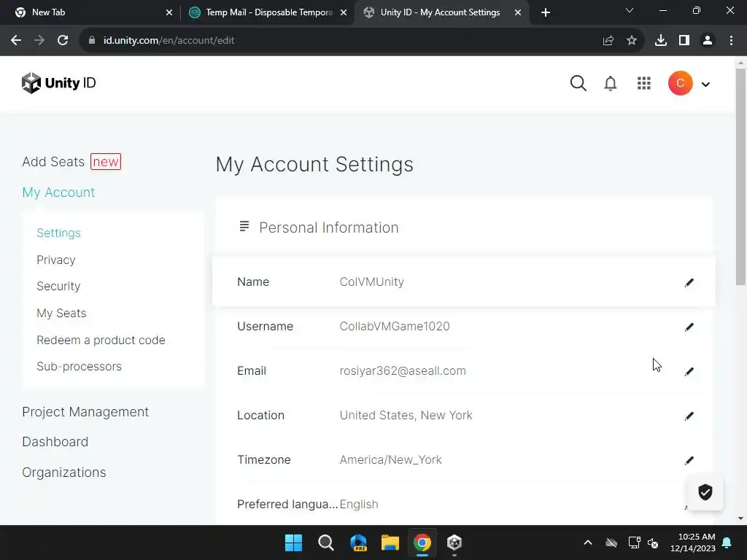Bookmark this page with star icon

coord(631,41)
